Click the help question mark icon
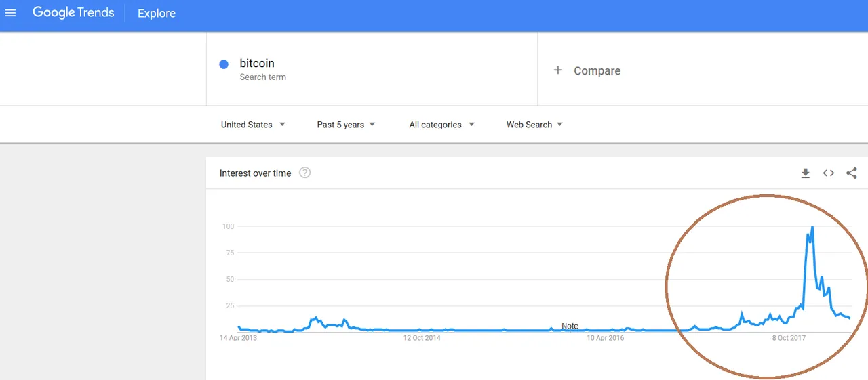 click(x=305, y=173)
